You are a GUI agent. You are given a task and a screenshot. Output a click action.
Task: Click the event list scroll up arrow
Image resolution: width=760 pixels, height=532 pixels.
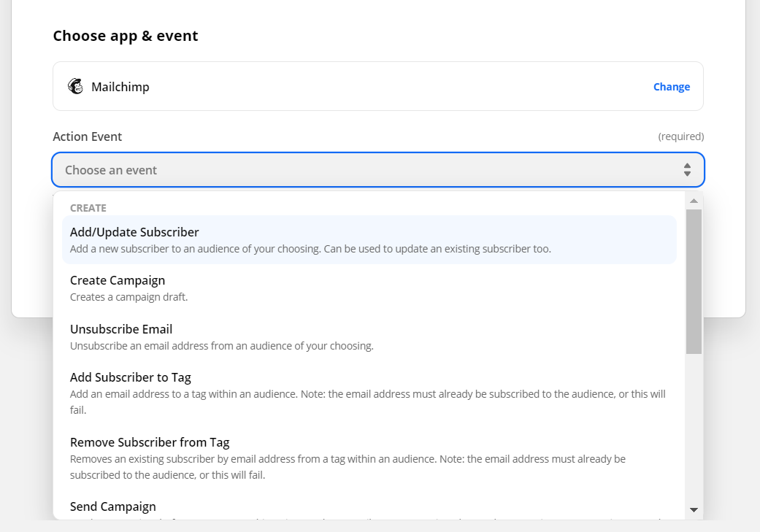click(x=694, y=201)
